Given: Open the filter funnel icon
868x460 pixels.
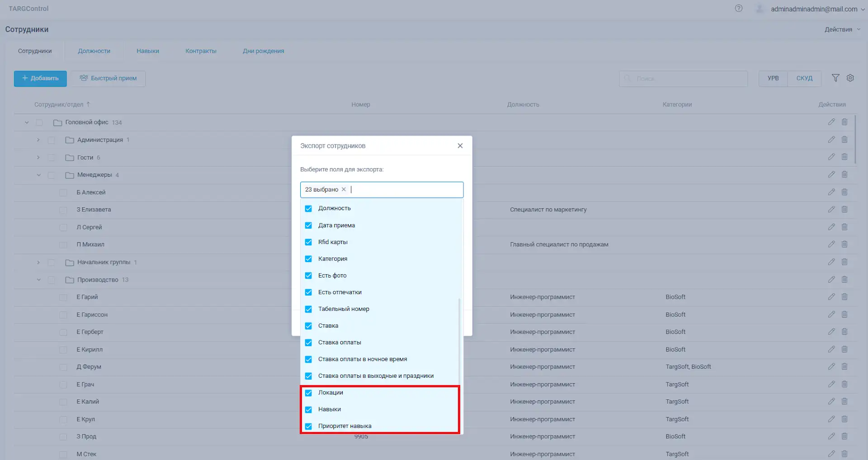Looking at the screenshot, I should point(835,78).
